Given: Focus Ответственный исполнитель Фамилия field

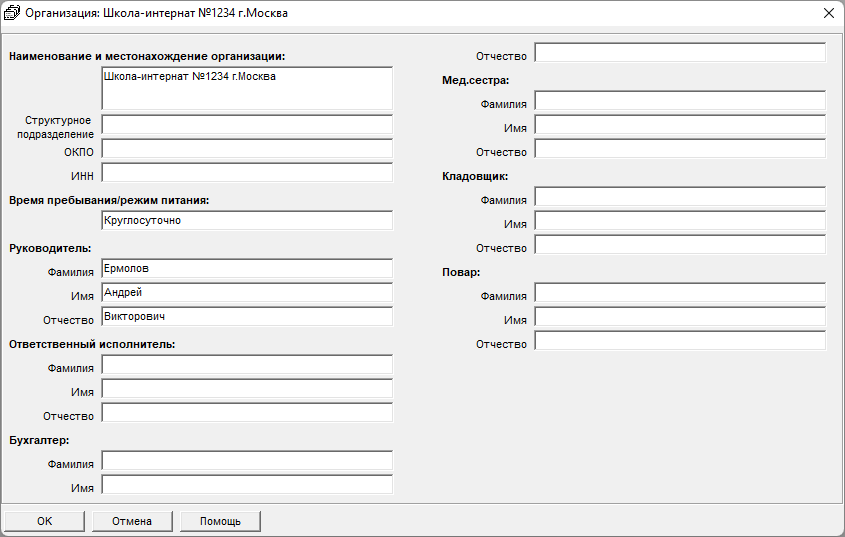Looking at the screenshot, I should [x=247, y=365].
